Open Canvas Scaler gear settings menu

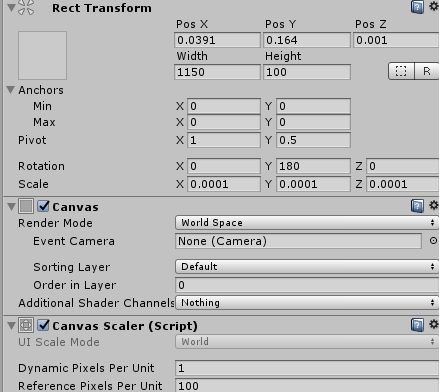[x=434, y=324]
